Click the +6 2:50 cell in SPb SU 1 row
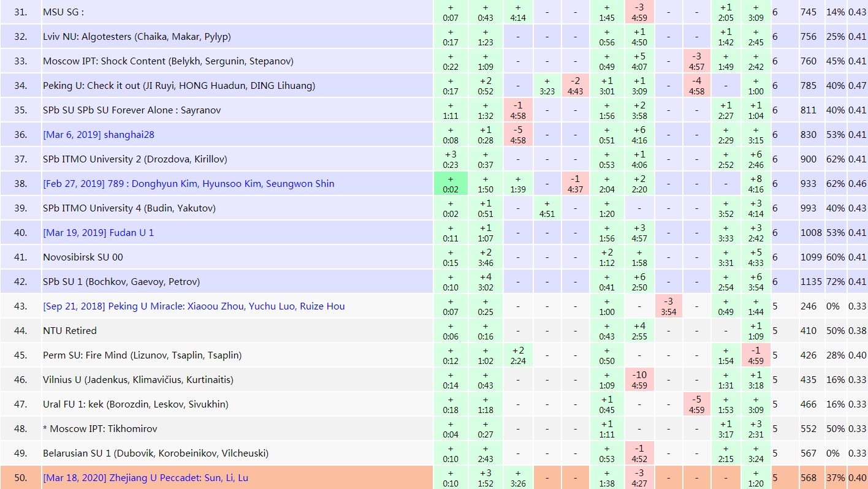This screenshot has width=868, height=489. (639, 282)
